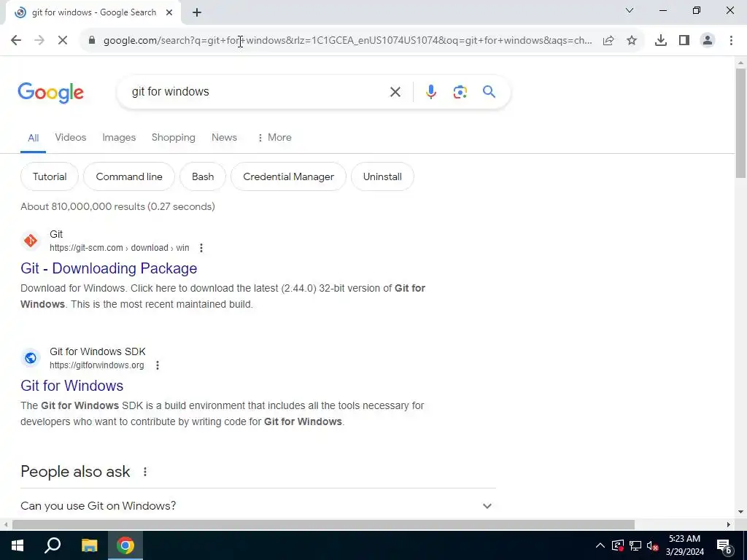Apply the Uninstall suggestion chip
The image size is (747, 560).
click(382, 176)
